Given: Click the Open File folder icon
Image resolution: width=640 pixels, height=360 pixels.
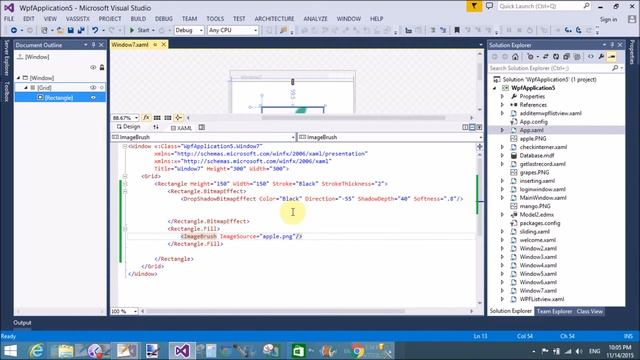Looking at the screenshot, I should click(x=60, y=30).
